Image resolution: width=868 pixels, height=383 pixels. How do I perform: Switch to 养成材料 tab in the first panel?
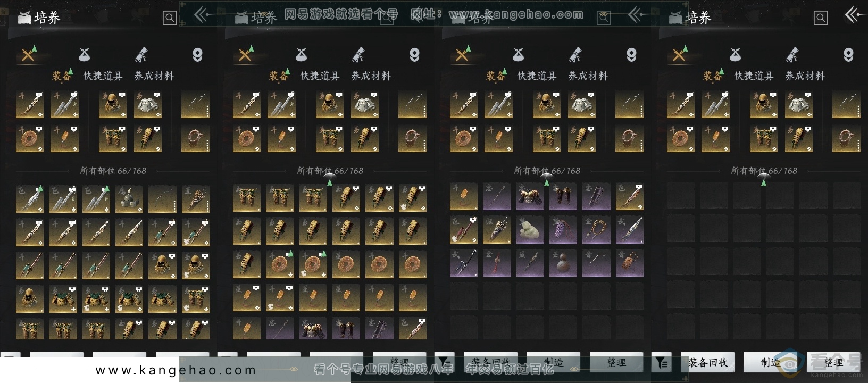pyautogui.click(x=154, y=76)
